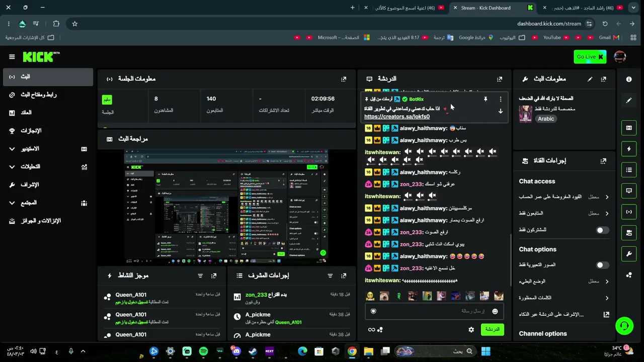The width and height of the screenshot is (644, 362).
Task: Open Steam from the taskbar
Action: click(x=253, y=351)
